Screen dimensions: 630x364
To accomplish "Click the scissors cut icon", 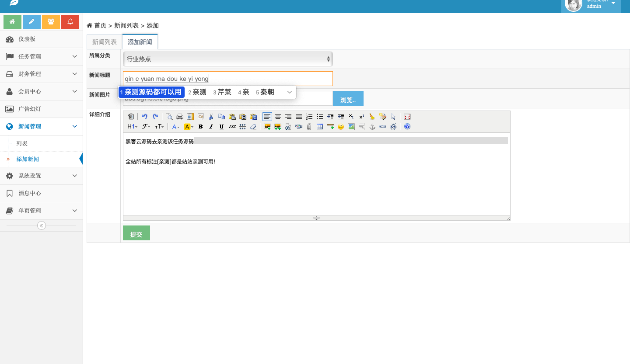I will coord(211,117).
